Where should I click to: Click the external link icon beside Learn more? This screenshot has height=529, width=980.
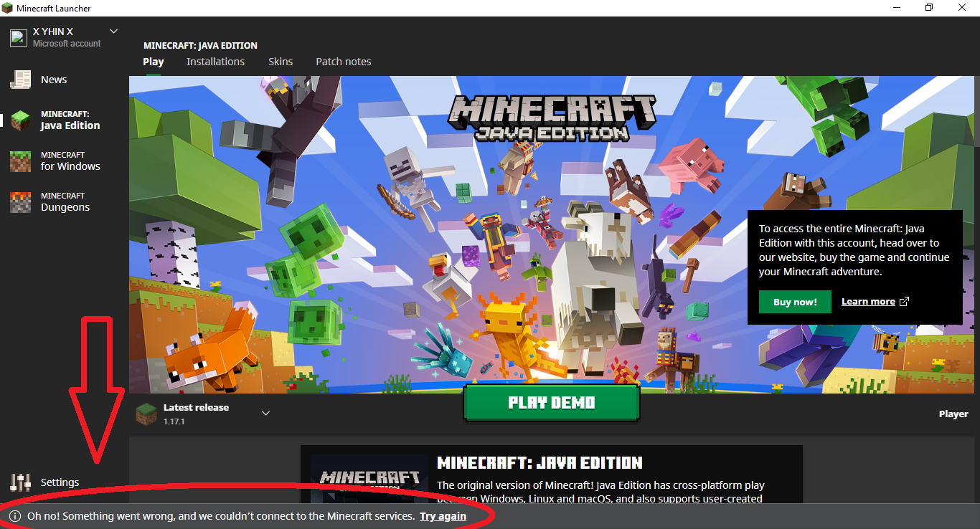pos(904,302)
